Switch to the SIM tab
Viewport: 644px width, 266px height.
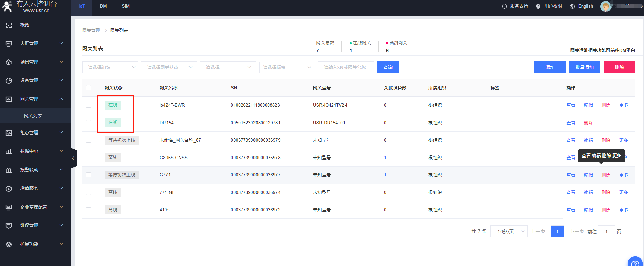[126, 6]
